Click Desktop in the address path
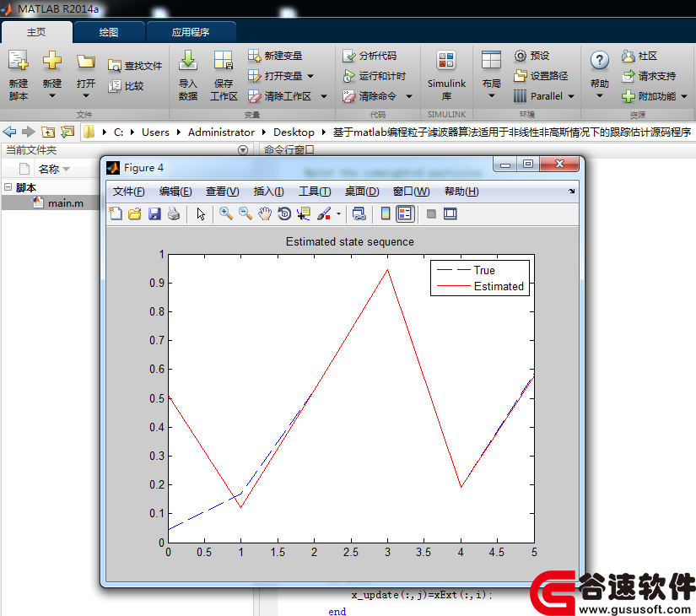The width and height of the screenshot is (696, 616). pyautogui.click(x=294, y=132)
